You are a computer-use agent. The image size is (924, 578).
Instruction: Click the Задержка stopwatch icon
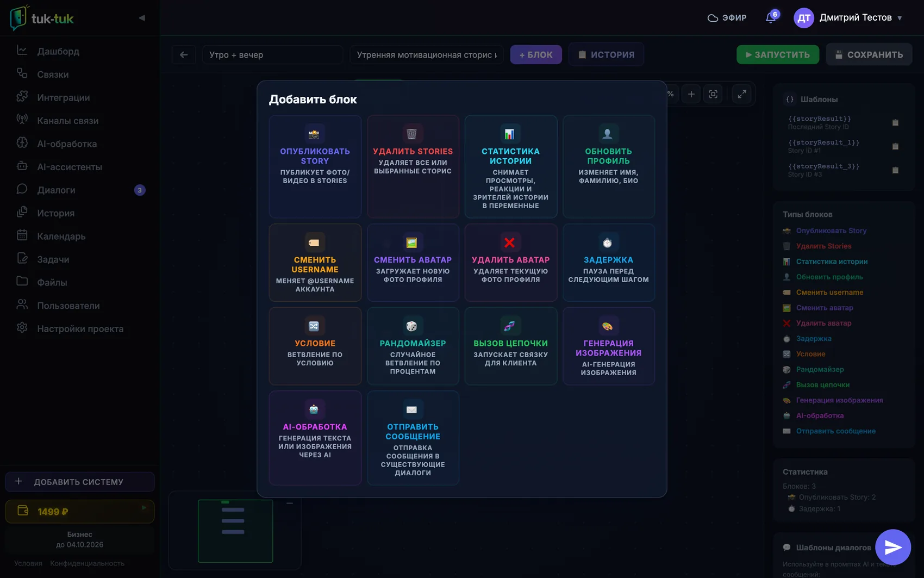click(x=607, y=243)
